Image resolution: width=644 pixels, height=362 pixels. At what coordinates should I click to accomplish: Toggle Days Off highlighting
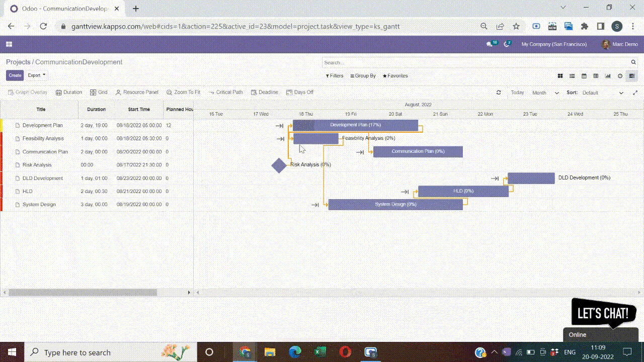click(x=299, y=93)
